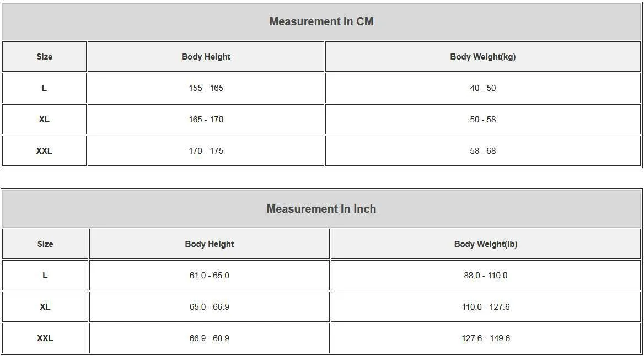The width and height of the screenshot is (644, 356).
Task: Click the XL size cell in the Inch table
Action: (45, 307)
